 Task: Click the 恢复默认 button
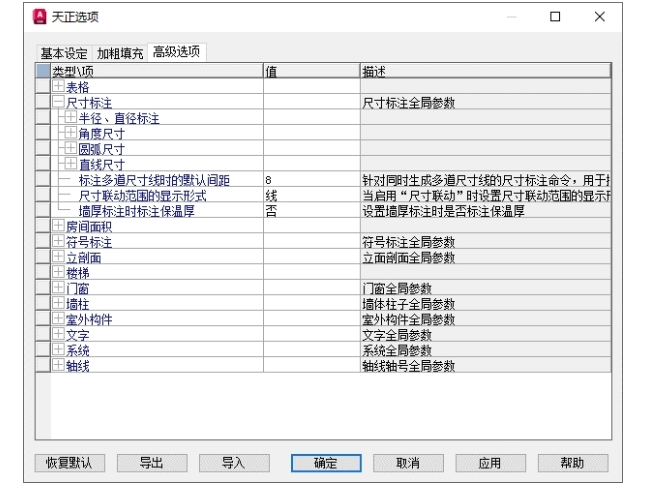[69, 463]
